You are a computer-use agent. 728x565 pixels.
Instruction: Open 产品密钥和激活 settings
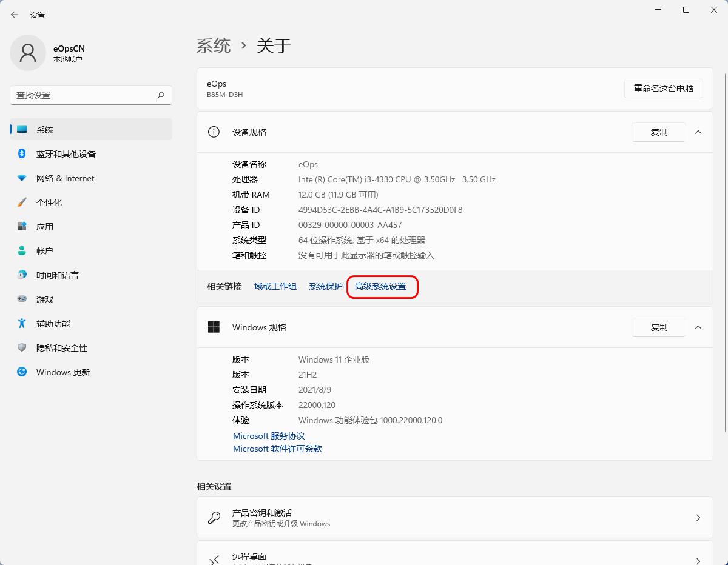click(455, 517)
